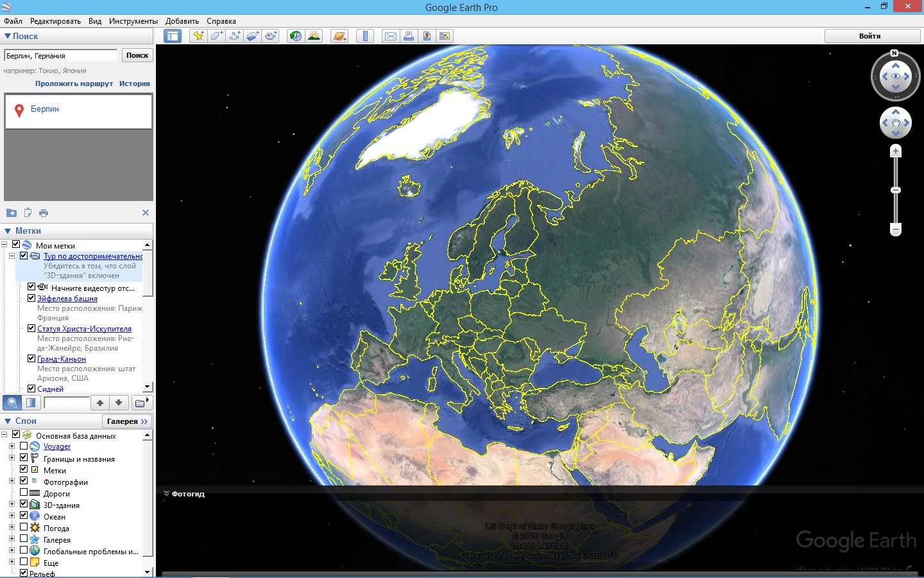This screenshot has height=578, width=924.
Task: Print search results icon
Action: pos(43,213)
